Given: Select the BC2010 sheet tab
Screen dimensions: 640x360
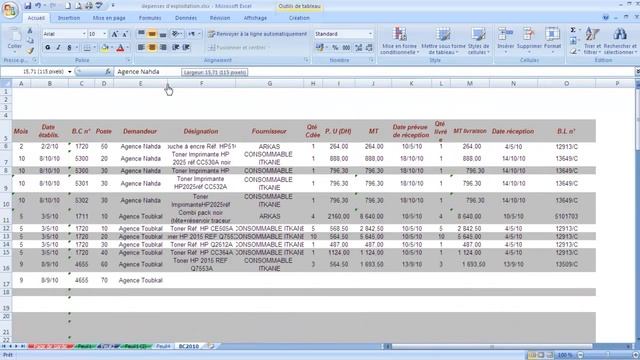Looking at the screenshot, I should pos(189,346).
